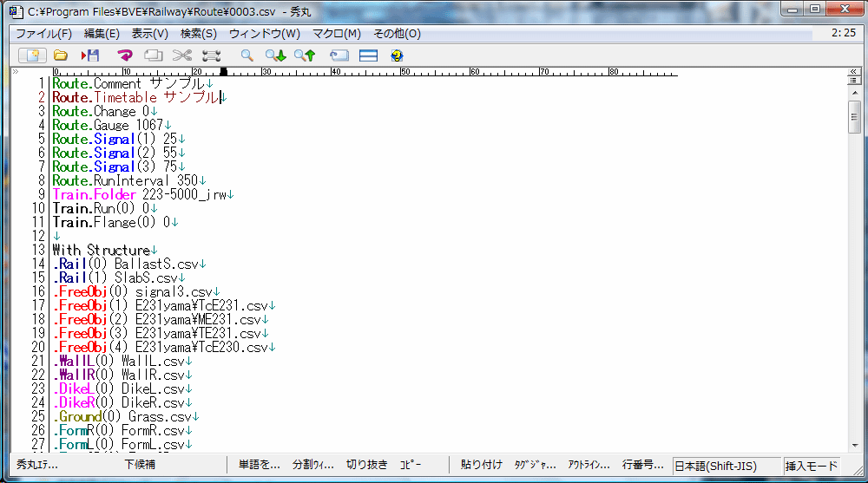
Task: Click the magnifier Search icon
Action: 247,55
